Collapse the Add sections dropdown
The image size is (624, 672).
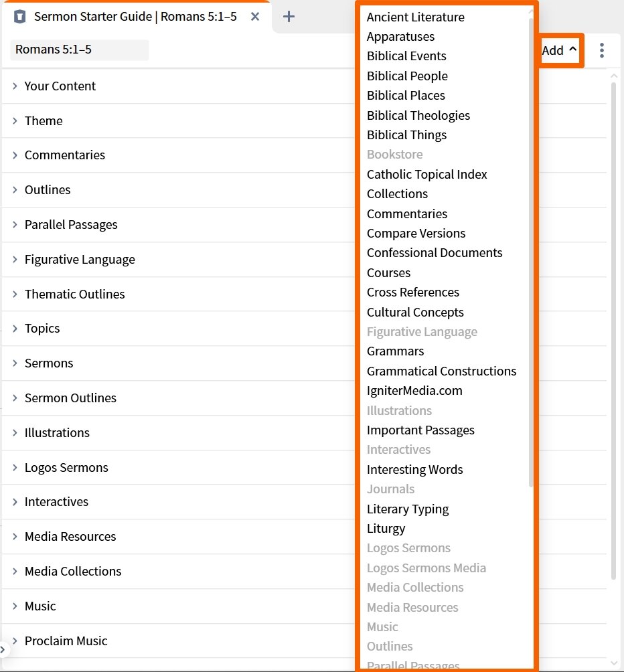(560, 50)
